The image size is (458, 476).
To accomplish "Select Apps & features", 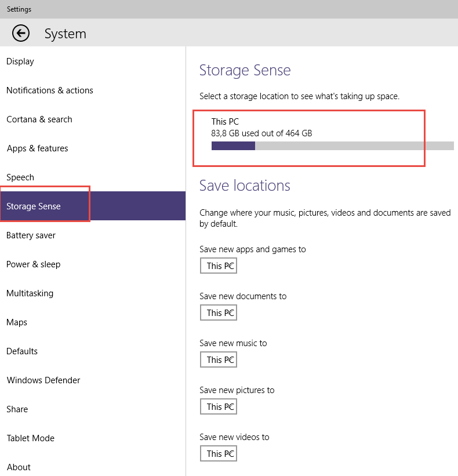I will (38, 148).
